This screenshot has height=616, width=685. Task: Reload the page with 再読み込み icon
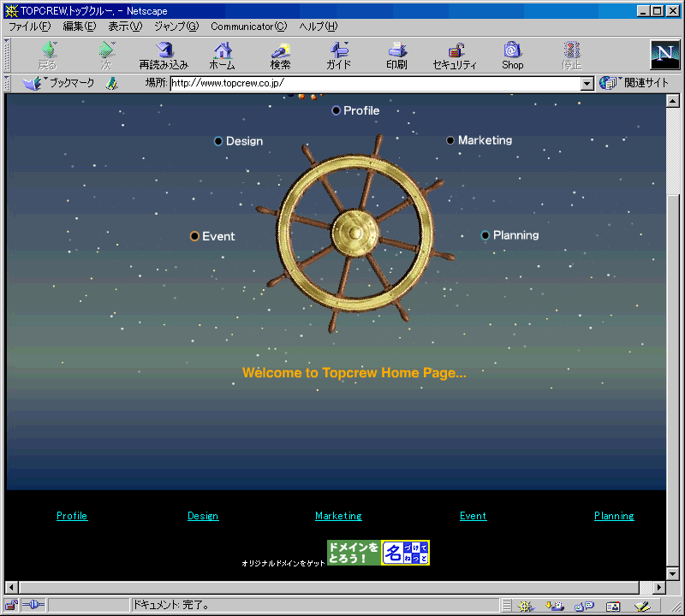(x=164, y=56)
